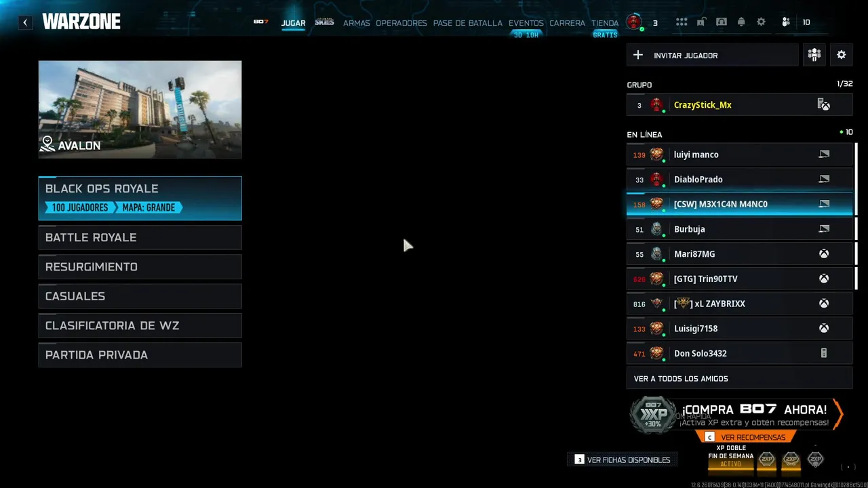Open the PASE DE BATALLA tab
The height and width of the screenshot is (488, 868).
pos(468,23)
